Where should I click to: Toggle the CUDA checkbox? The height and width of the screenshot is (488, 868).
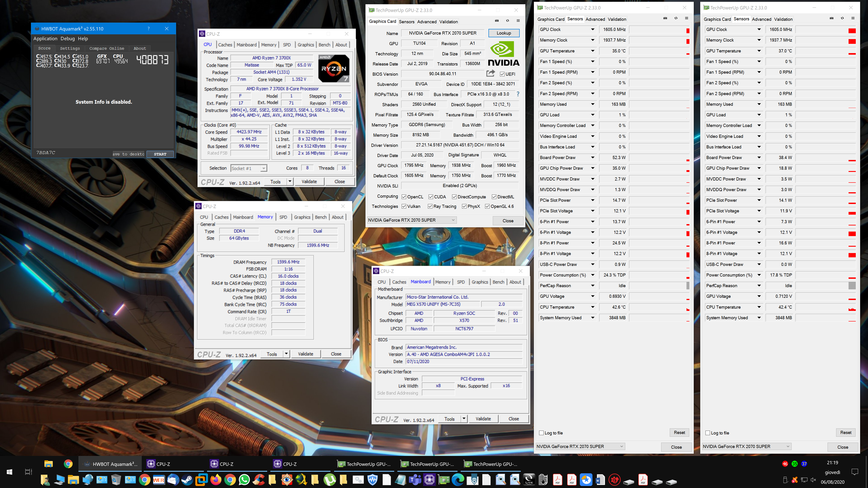(431, 197)
